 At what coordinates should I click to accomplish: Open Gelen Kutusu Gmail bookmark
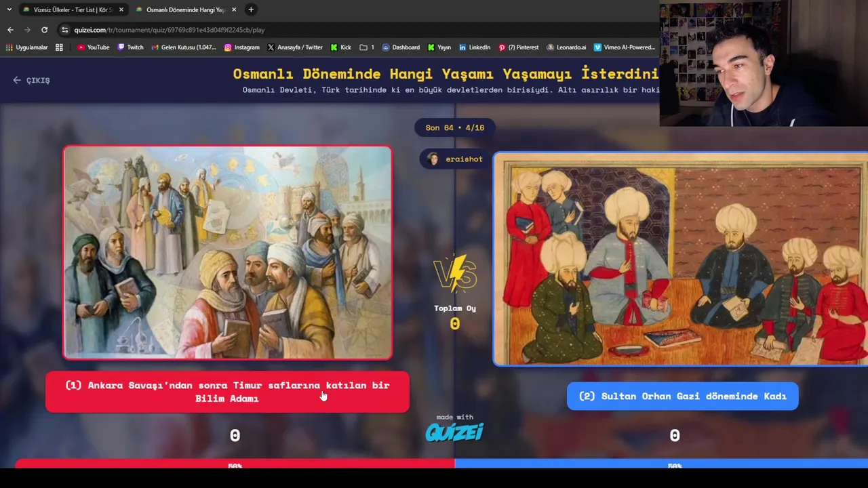coord(183,47)
